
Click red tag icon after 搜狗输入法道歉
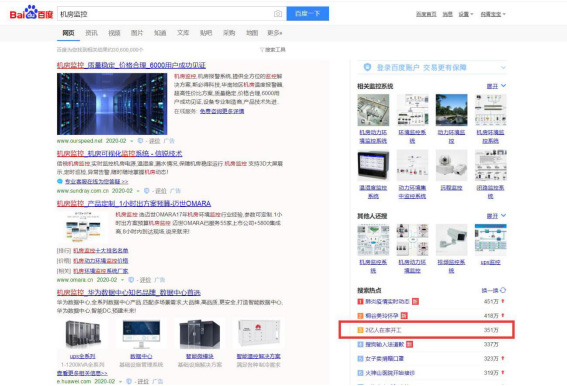point(410,344)
